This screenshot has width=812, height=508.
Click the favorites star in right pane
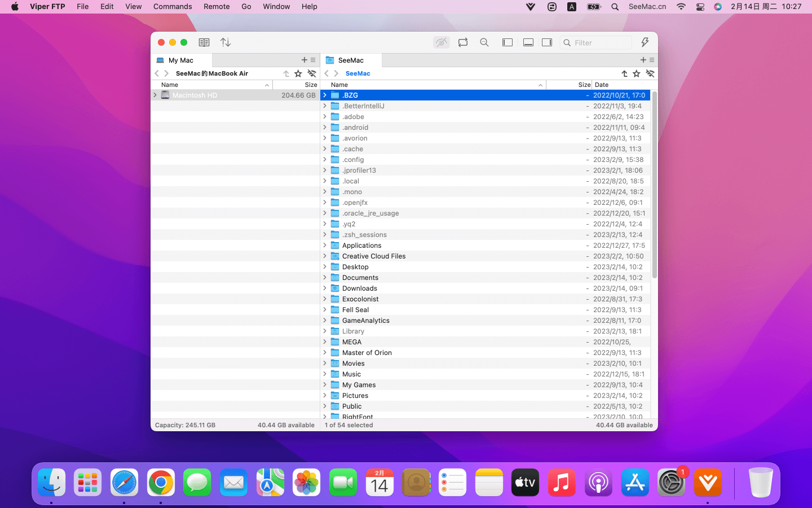click(637, 73)
